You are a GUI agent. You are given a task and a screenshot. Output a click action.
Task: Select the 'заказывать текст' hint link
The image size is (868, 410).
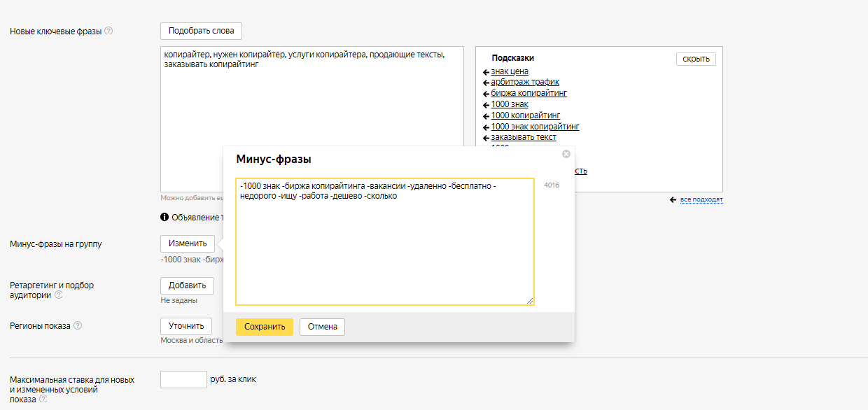(524, 137)
